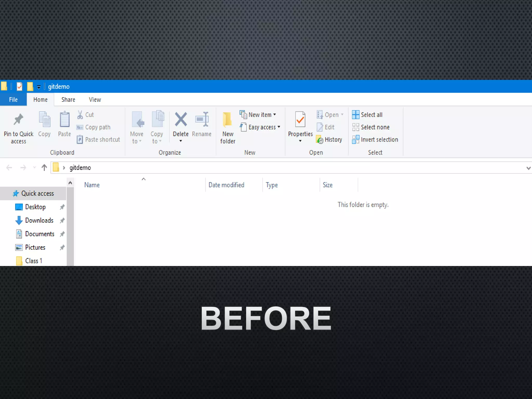The width and height of the screenshot is (532, 399).
Task: Sort by the Date modified column header
Action: point(226,185)
